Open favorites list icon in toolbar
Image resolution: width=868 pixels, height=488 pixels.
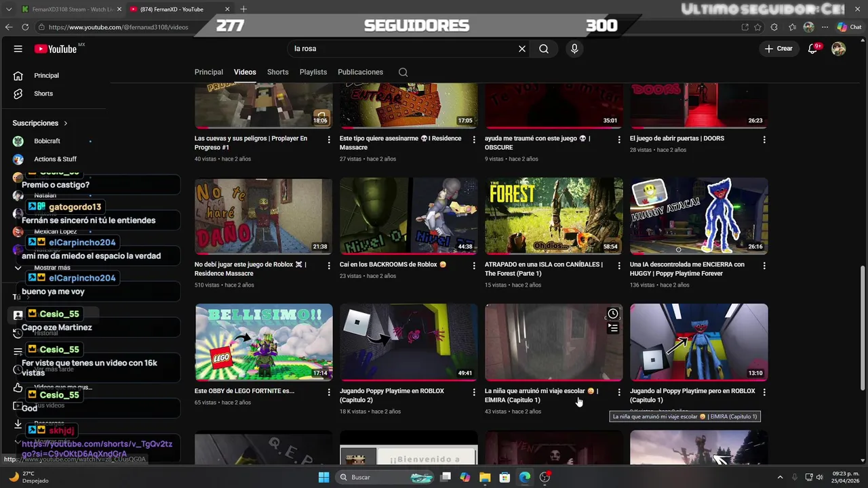(x=792, y=27)
